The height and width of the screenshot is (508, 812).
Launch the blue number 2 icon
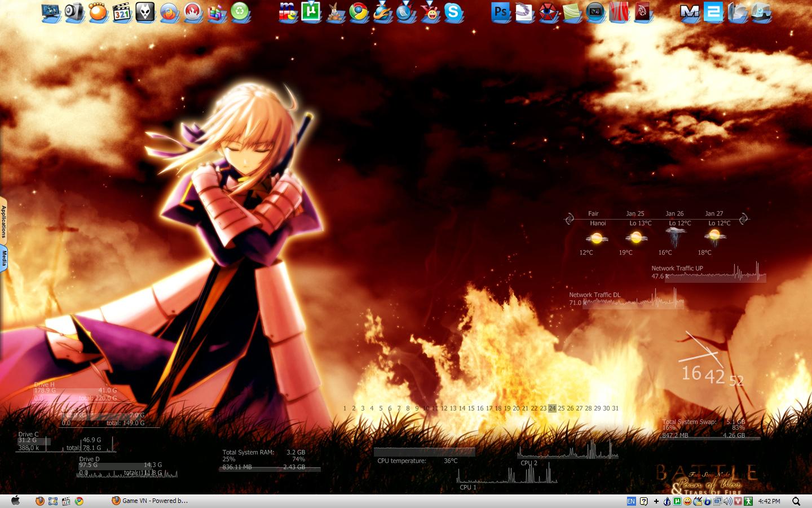[x=713, y=12]
